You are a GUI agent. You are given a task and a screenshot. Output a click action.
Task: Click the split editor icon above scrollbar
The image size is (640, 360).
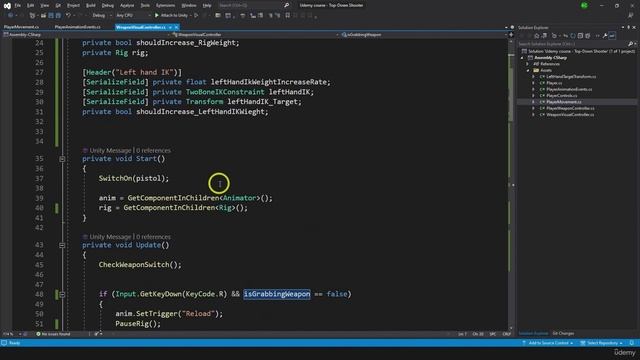(x=511, y=35)
